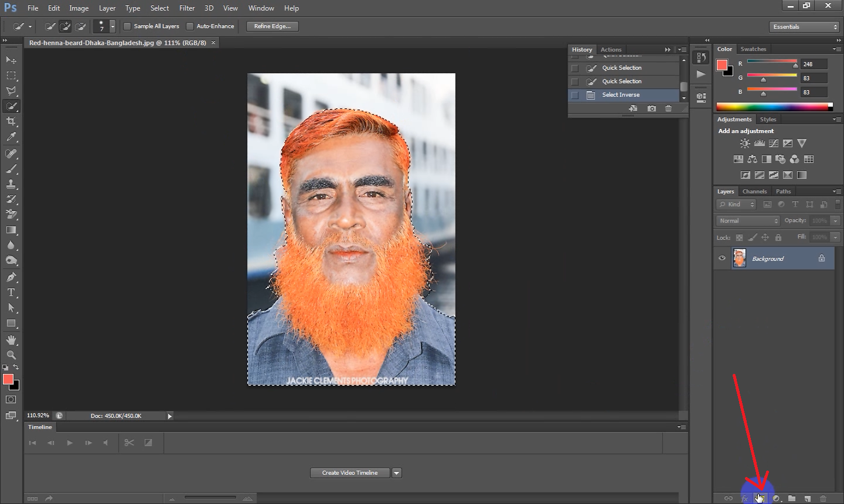Open the Normal blend mode dropdown
The image size is (844, 504).
[x=748, y=221]
